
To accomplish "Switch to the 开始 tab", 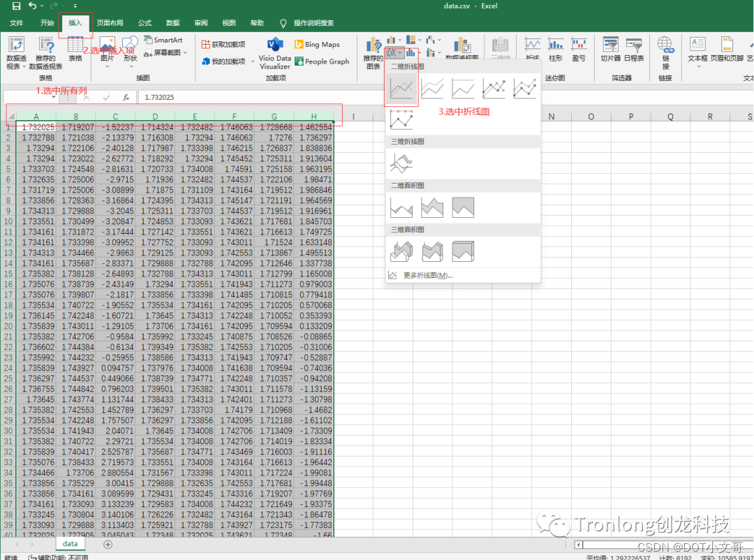I will point(47,22).
